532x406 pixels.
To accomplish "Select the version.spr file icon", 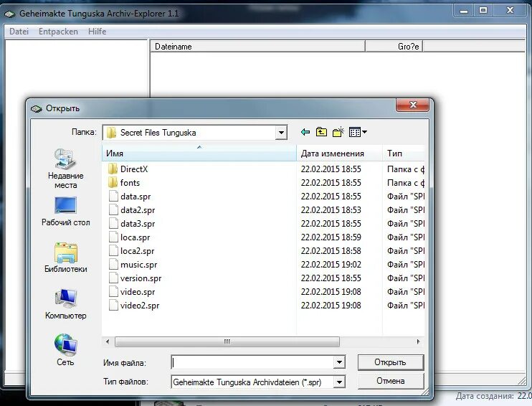I will coord(113,278).
